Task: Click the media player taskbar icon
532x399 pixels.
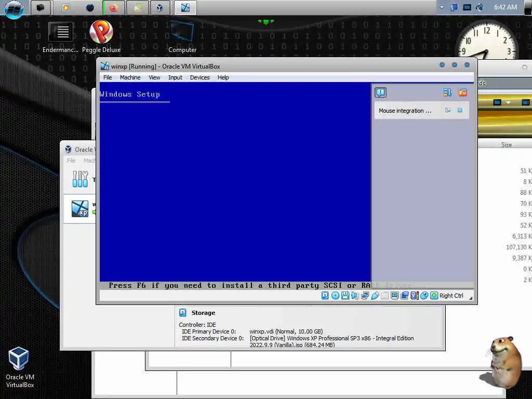Action: [66, 8]
